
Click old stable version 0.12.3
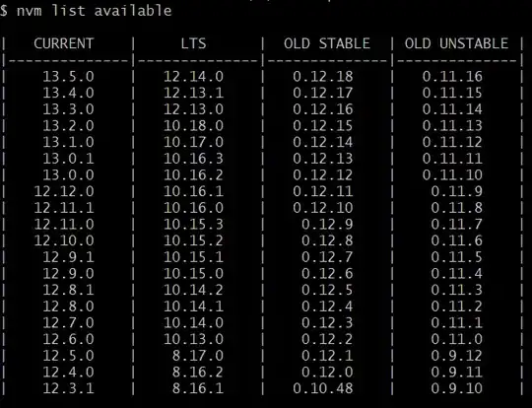(327, 323)
